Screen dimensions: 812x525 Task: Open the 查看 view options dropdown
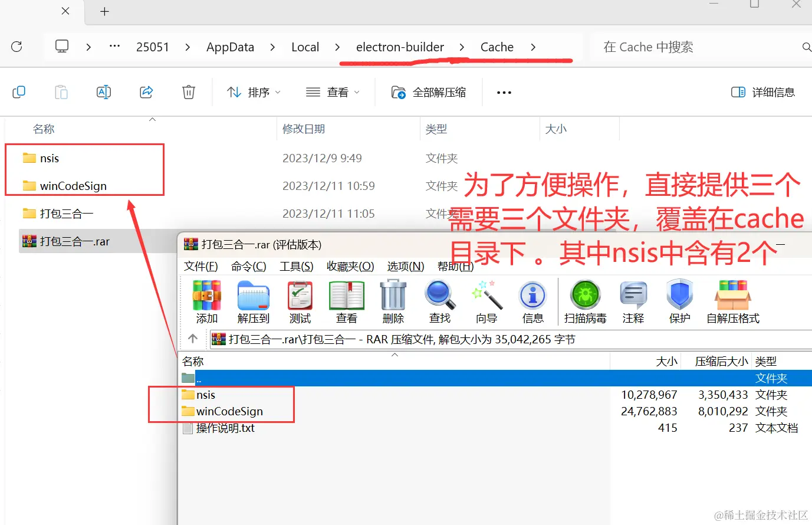332,92
